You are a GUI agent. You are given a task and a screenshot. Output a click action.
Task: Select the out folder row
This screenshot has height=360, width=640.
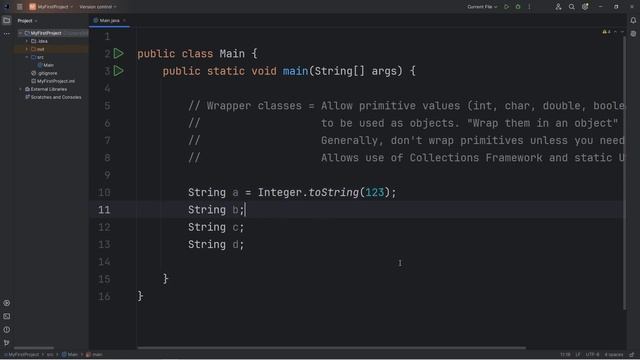tap(51, 49)
